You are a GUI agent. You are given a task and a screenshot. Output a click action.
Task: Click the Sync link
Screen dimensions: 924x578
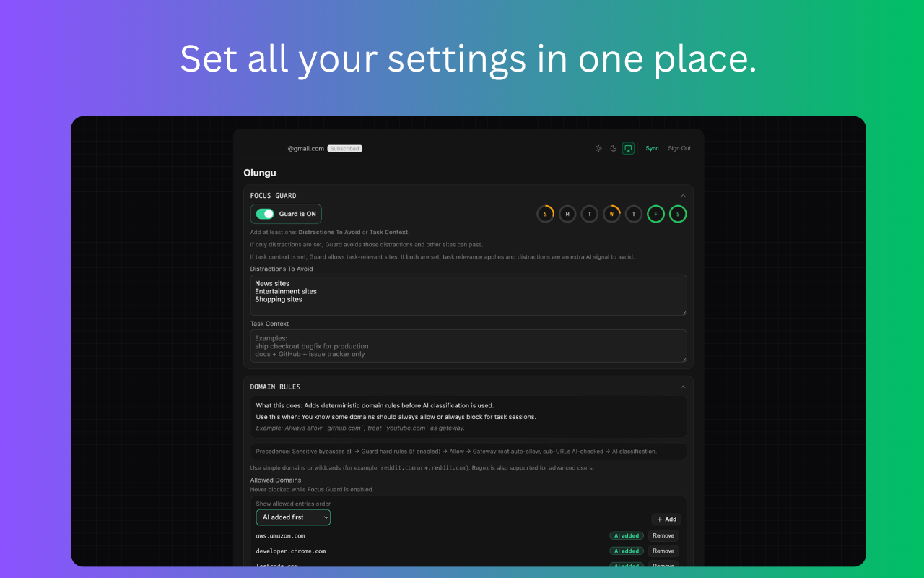652,148
